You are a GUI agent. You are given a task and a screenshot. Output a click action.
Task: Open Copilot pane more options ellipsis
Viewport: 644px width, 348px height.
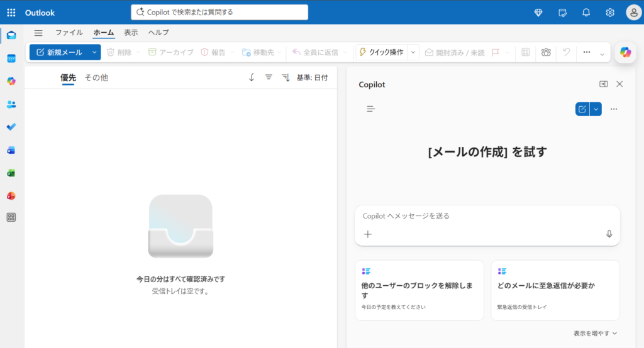tap(614, 109)
